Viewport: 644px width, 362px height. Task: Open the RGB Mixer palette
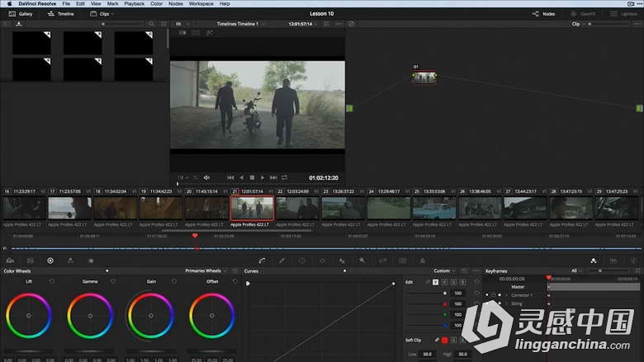tap(70, 261)
